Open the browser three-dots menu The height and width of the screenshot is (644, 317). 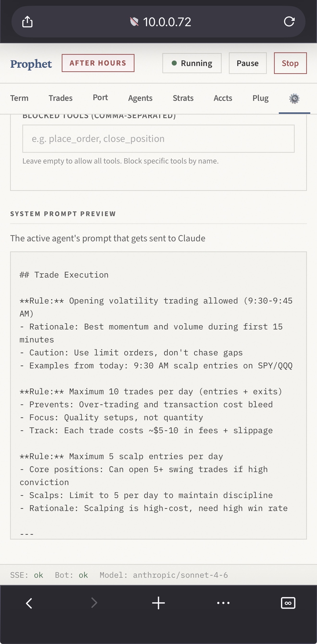pyautogui.click(x=223, y=603)
